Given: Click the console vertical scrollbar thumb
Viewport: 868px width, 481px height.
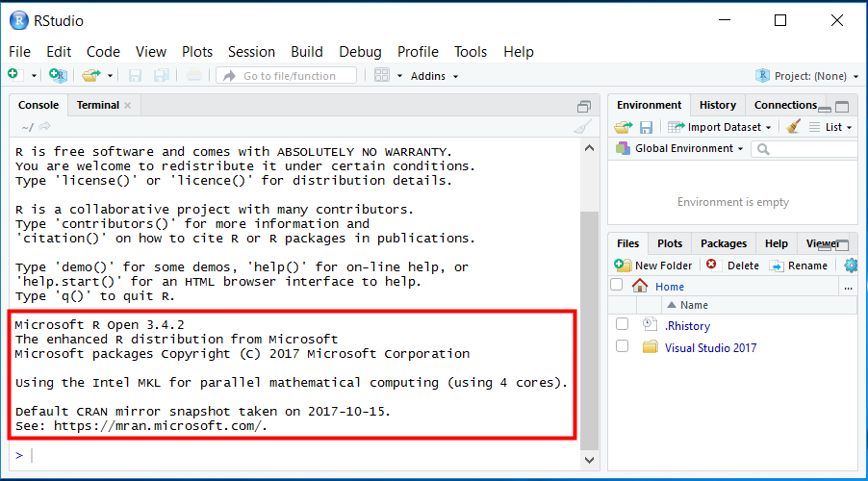Looking at the screenshot, I should pos(590,330).
